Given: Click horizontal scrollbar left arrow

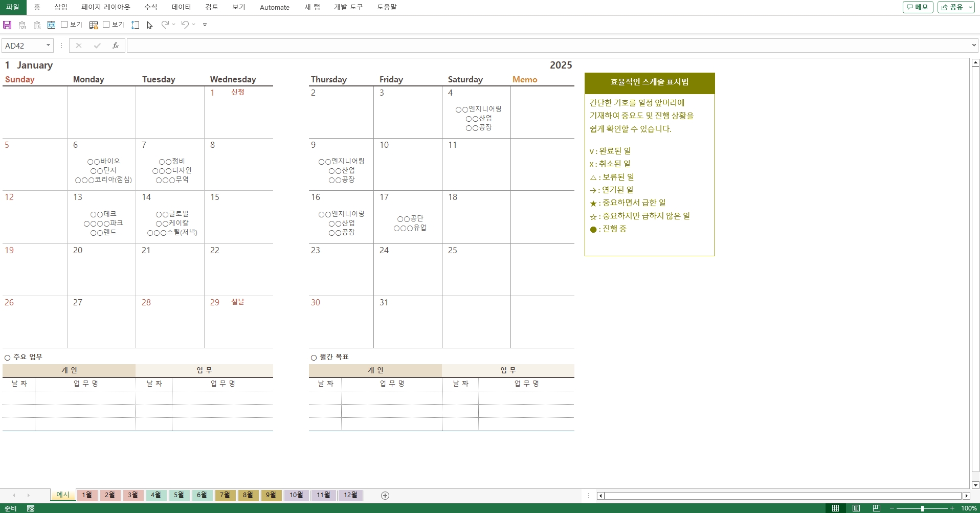Looking at the screenshot, I should (600, 496).
